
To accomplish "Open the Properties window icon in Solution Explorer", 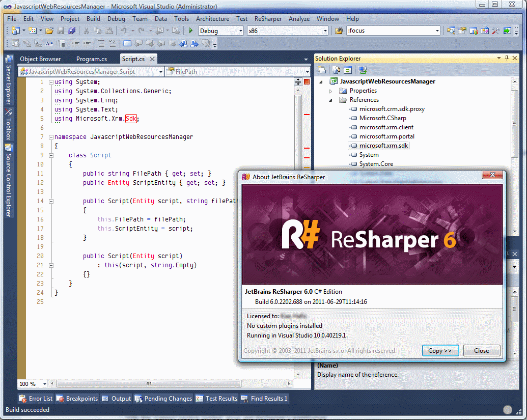I will pyautogui.click(x=322, y=69).
